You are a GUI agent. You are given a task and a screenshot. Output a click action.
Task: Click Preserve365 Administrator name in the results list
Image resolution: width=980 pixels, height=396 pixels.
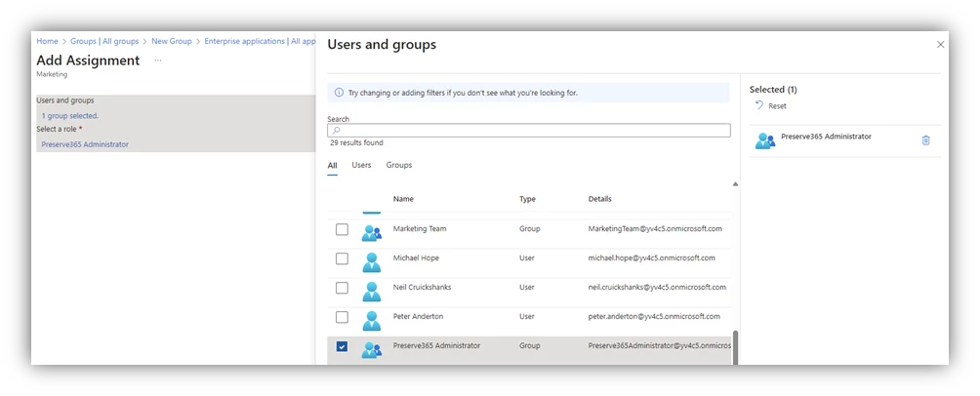(x=437, y=345)
